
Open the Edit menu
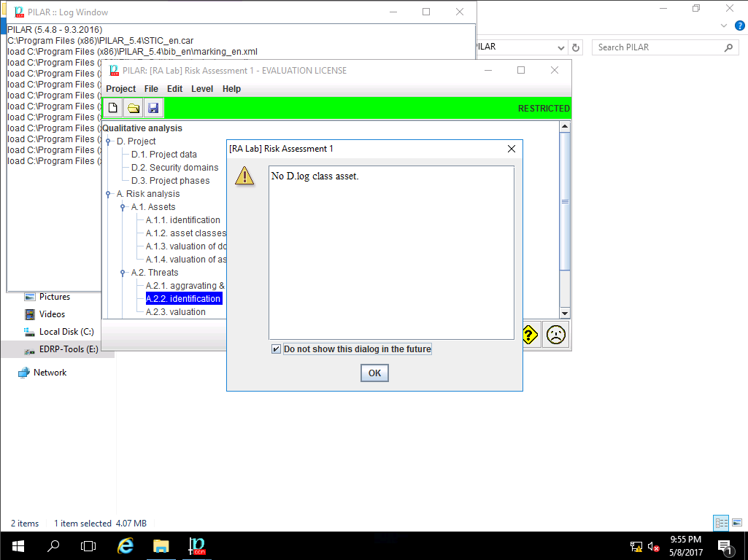(174, 89)
